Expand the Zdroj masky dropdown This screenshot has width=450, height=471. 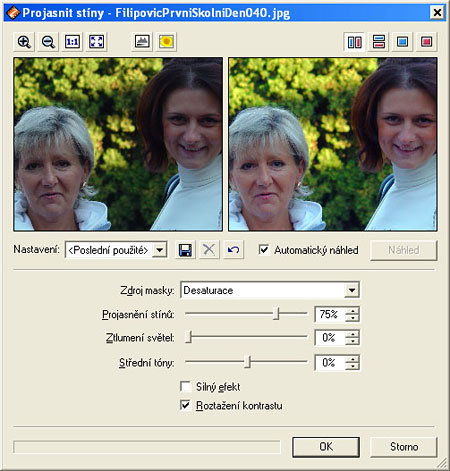(x=351, y=290)
